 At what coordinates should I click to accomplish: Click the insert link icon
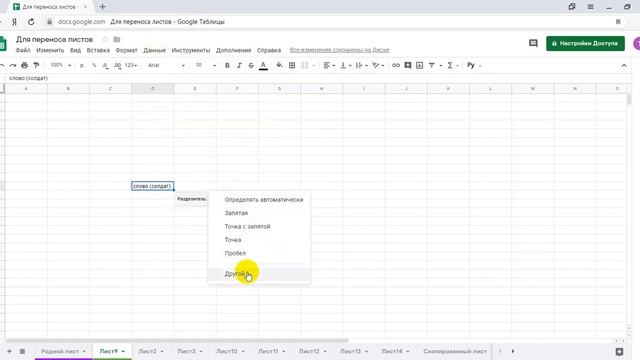pos(396,65)
